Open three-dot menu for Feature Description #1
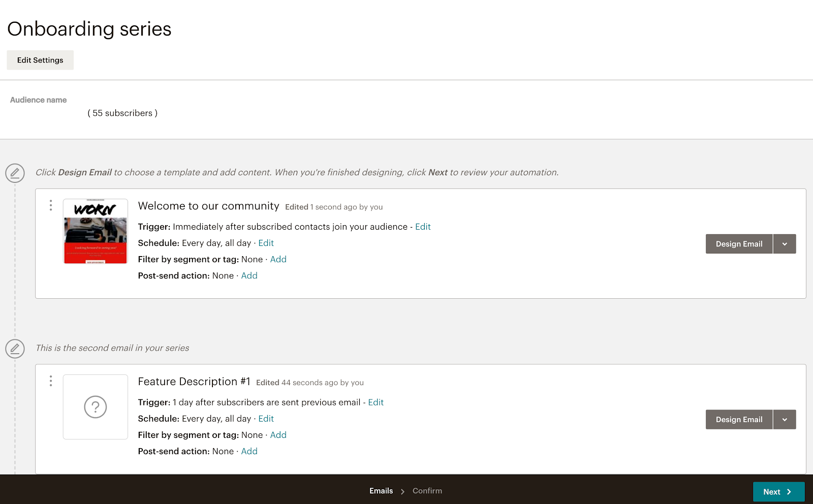813x504 pixels. click(x=51, y=381)
